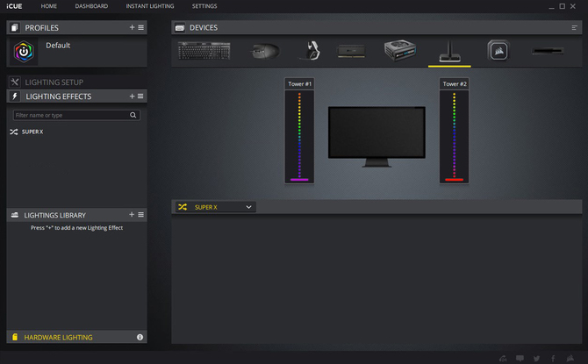The image size is (588, 364).
Task: Click the Twitter icon in the footer
Action: [x=536, y=359]
